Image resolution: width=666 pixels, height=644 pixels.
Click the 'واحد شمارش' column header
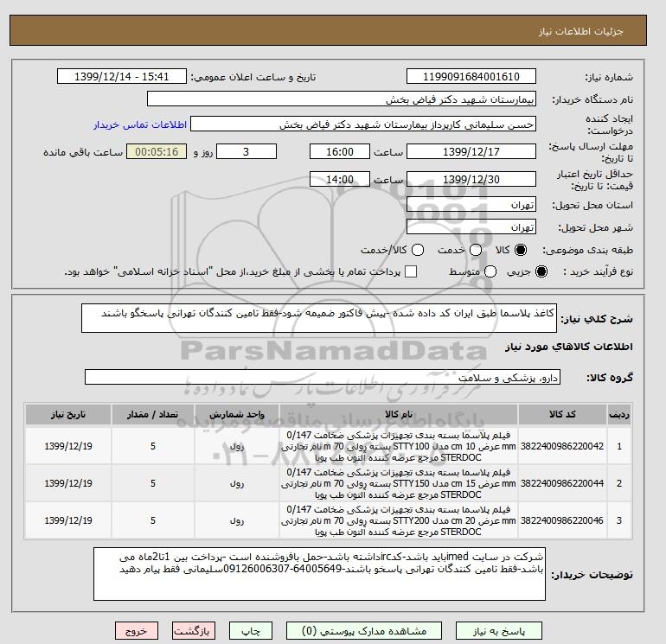click(x=237, y=414)
